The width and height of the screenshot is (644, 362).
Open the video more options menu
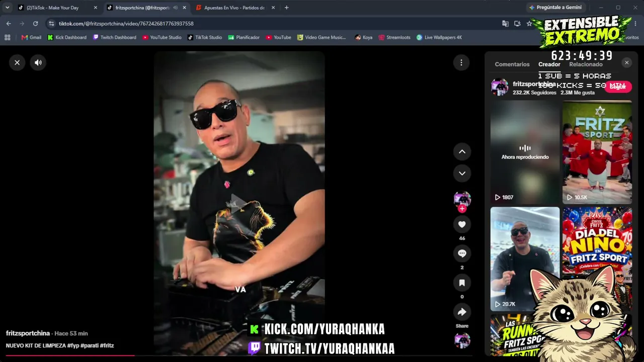coord(461,62)
